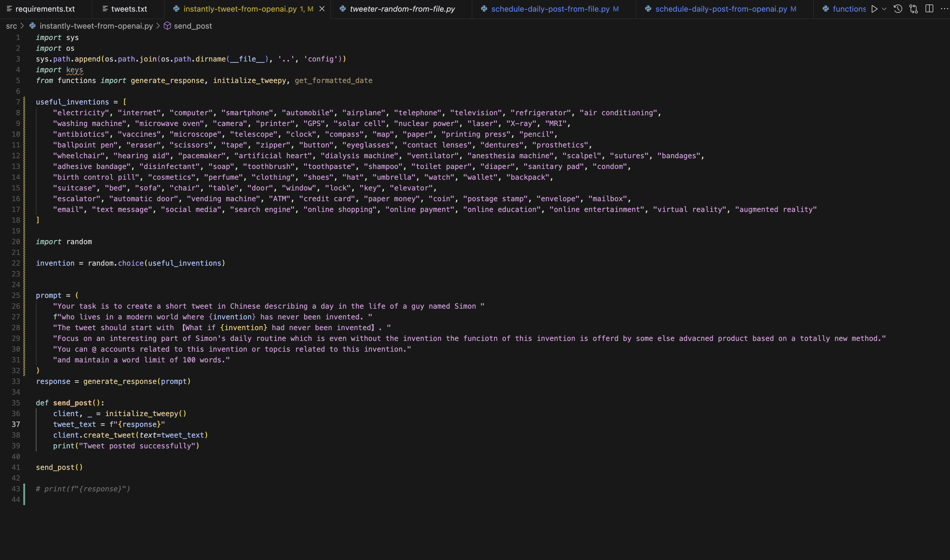Open the file history timeline icon
Screen dimensions: 950x560
pos(898,9)
